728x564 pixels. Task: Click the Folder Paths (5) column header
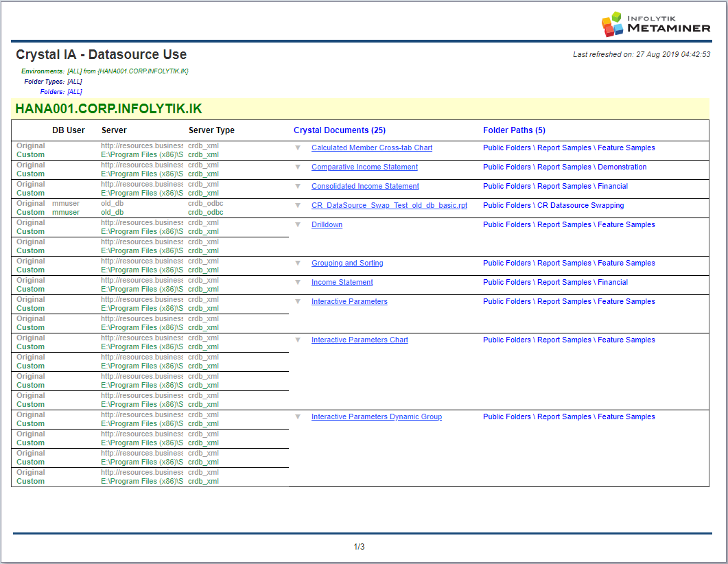tap(514, 130)
